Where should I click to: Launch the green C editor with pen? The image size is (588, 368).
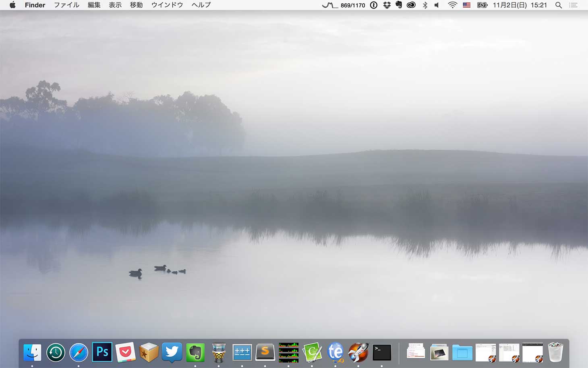coord(312,353)
